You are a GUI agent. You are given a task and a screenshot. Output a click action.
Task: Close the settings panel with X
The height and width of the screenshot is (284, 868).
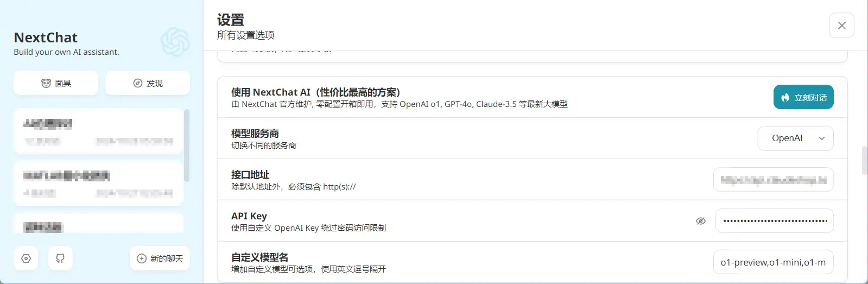point(841,26)
